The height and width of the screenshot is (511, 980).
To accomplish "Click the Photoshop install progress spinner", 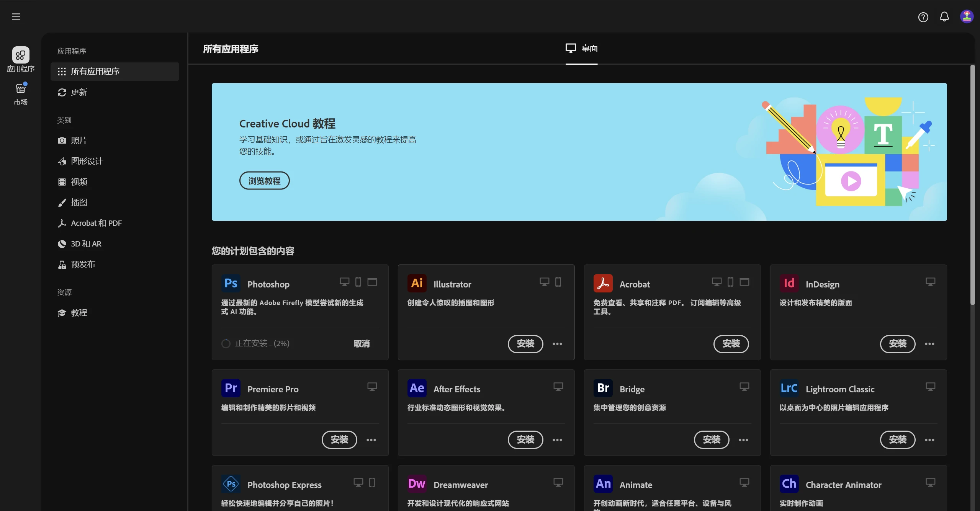I will [x=226, y=344].
